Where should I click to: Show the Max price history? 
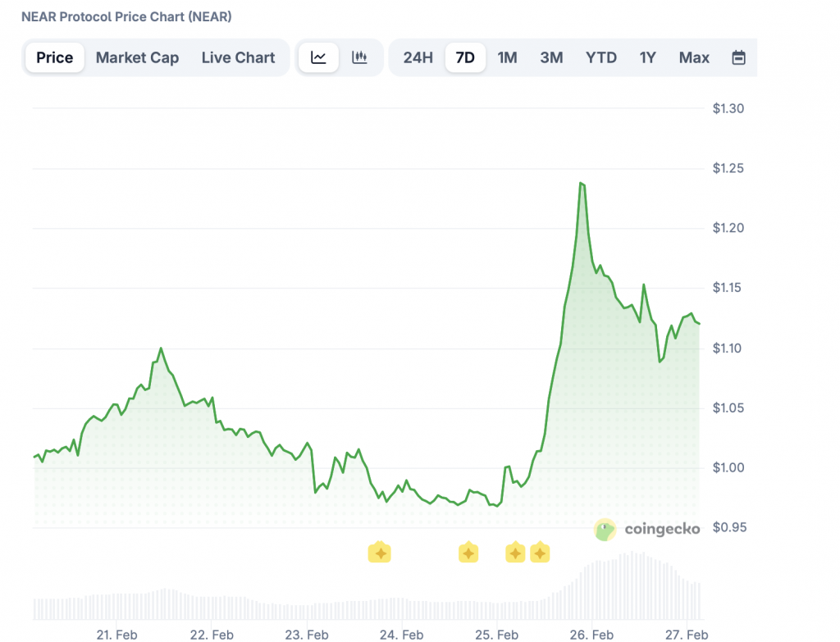(694, 57)
